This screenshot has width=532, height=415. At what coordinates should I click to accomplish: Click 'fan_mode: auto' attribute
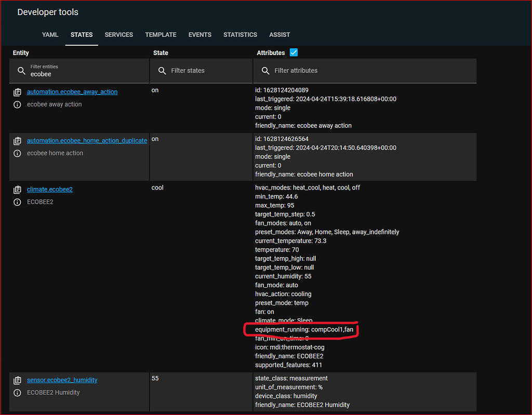pyautogui.click(x=276, y=285)
